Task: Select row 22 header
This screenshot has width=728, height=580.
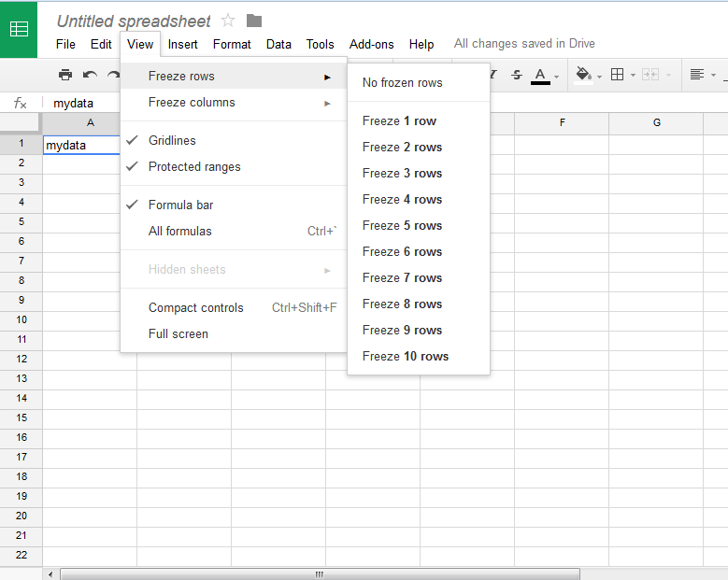Action: tap(21, 556)
